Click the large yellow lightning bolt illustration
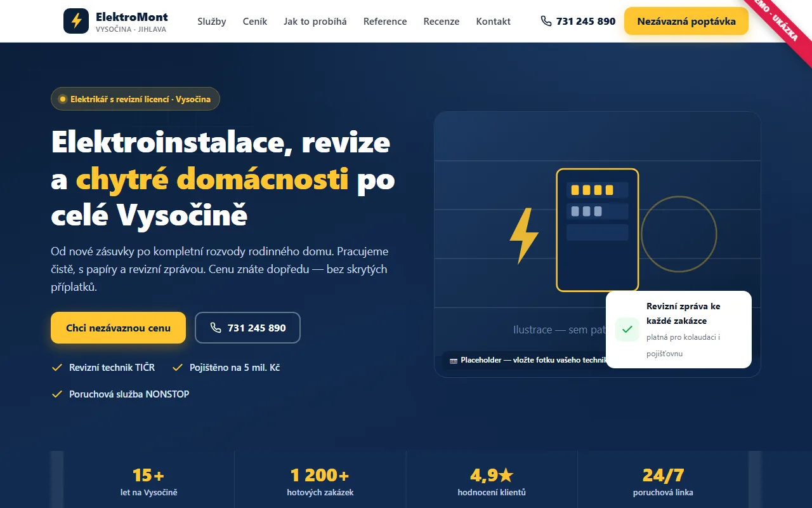The image size is (812, 508). point(524,236)
